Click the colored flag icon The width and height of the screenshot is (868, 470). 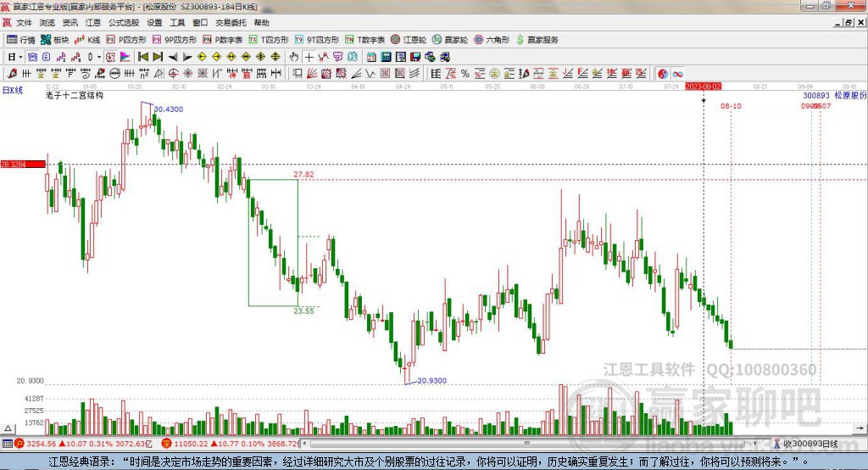tap(125, 57)
